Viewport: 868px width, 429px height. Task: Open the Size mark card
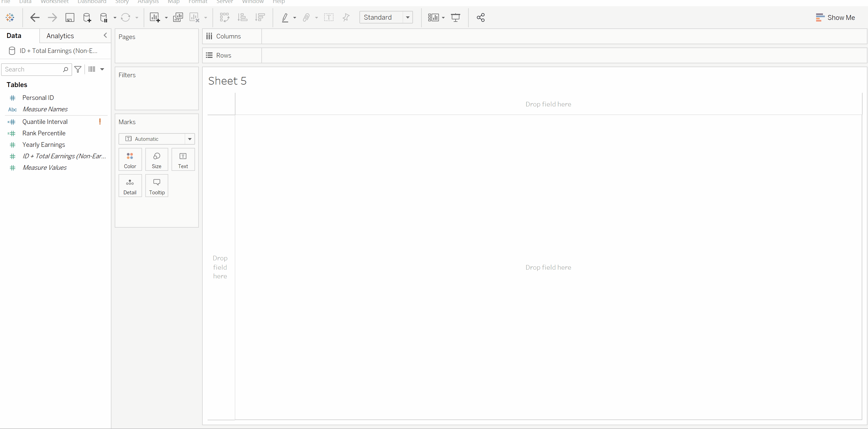[x=156, y=159]
